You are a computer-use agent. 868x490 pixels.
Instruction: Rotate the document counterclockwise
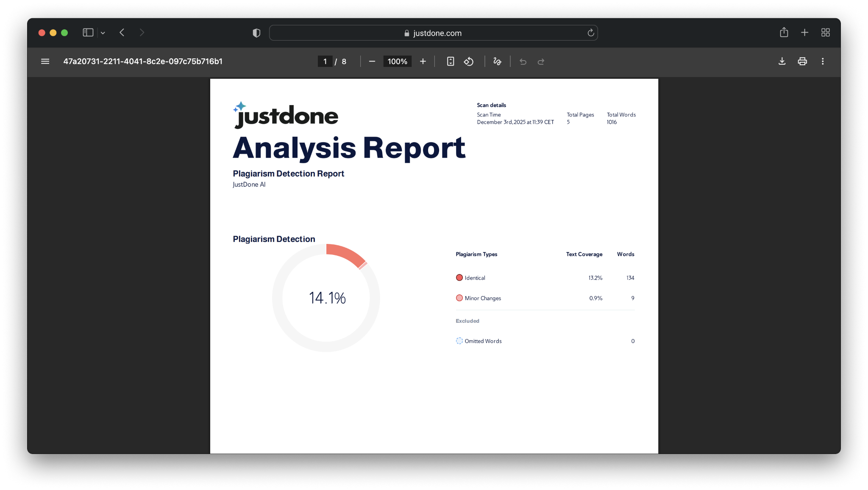[x=468, y=61]
